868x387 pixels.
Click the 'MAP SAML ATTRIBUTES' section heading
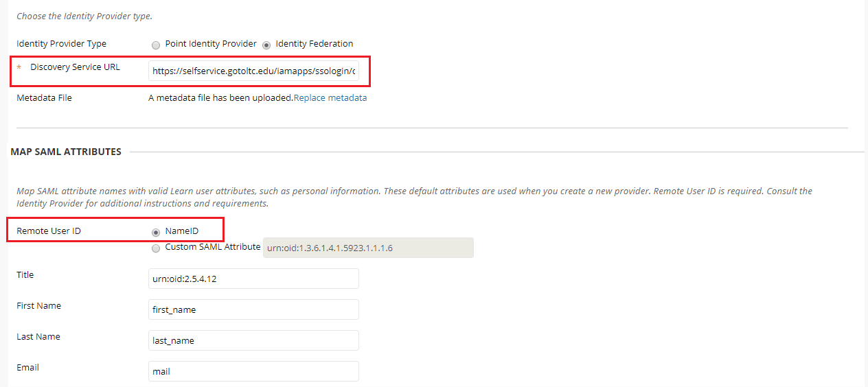point(66,152)
